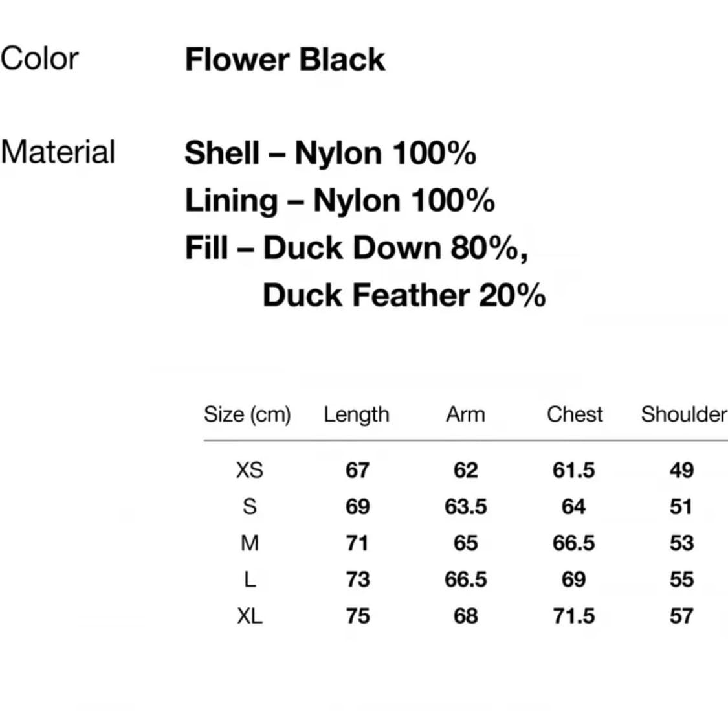The height and width of the screenshot is (711, 728).
Task: Select the L size row label
Action: [x=250, y=580]
